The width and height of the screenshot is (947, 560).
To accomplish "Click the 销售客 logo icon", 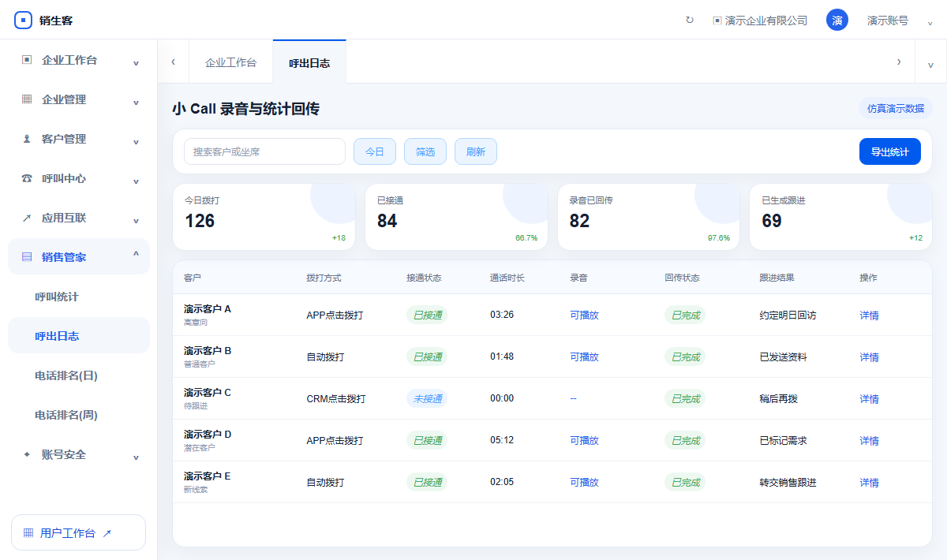I will pyautogui.click(x=24, y=21).
